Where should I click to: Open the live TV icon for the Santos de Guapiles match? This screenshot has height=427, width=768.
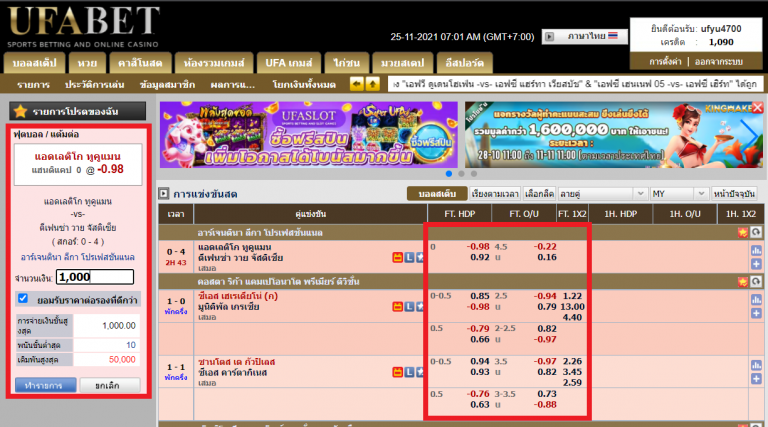[398, 372]
